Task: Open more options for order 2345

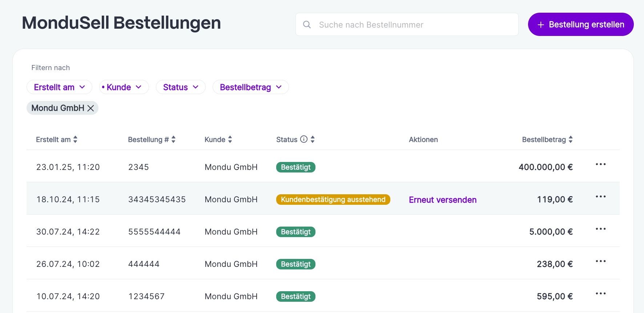Action: 601,164
